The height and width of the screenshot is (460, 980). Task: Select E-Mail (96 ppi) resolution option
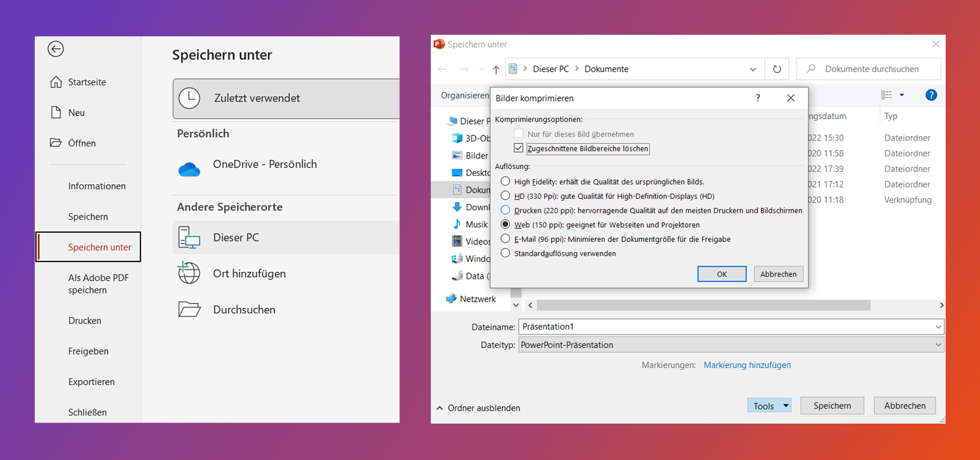[506, 239]
